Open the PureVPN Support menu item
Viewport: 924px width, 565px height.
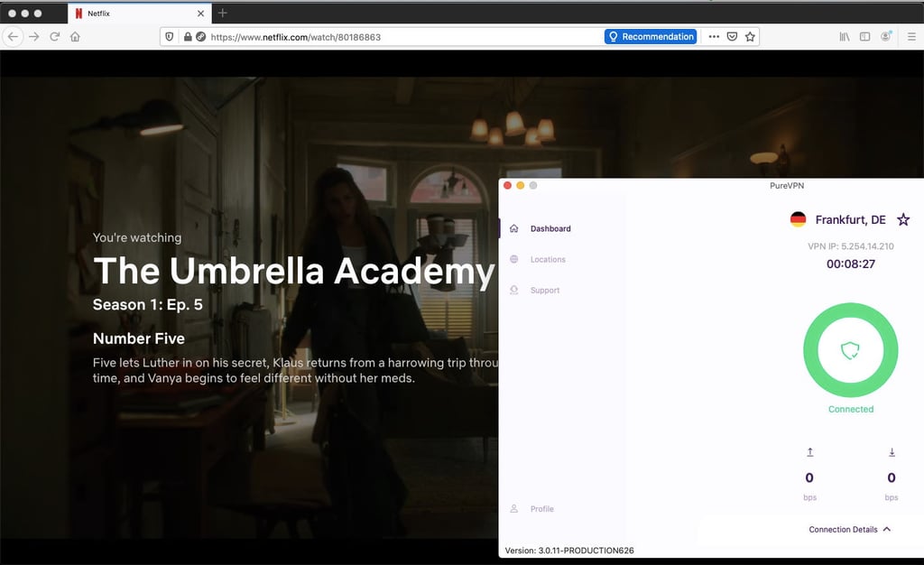click(544, 291)
